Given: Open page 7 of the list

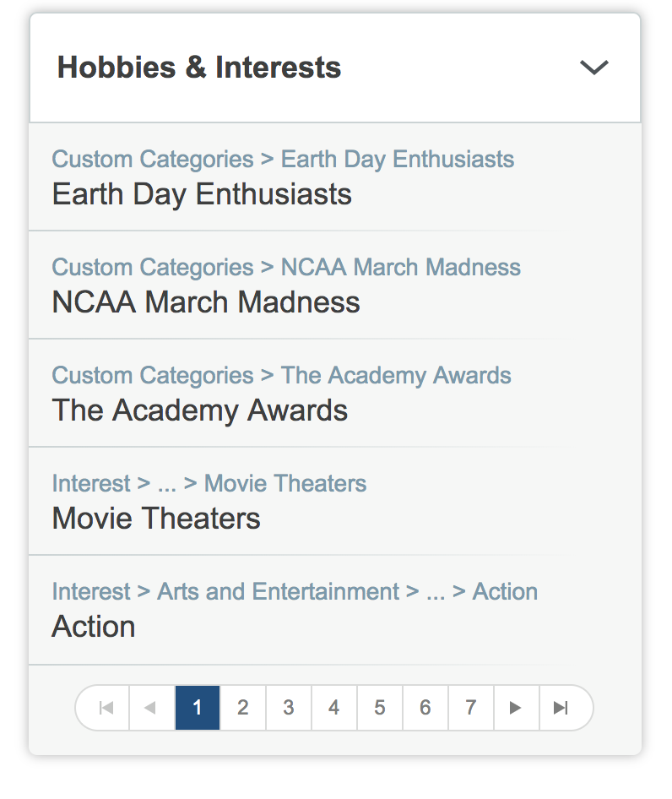Looking at the screenshot, I should [471, 708].
